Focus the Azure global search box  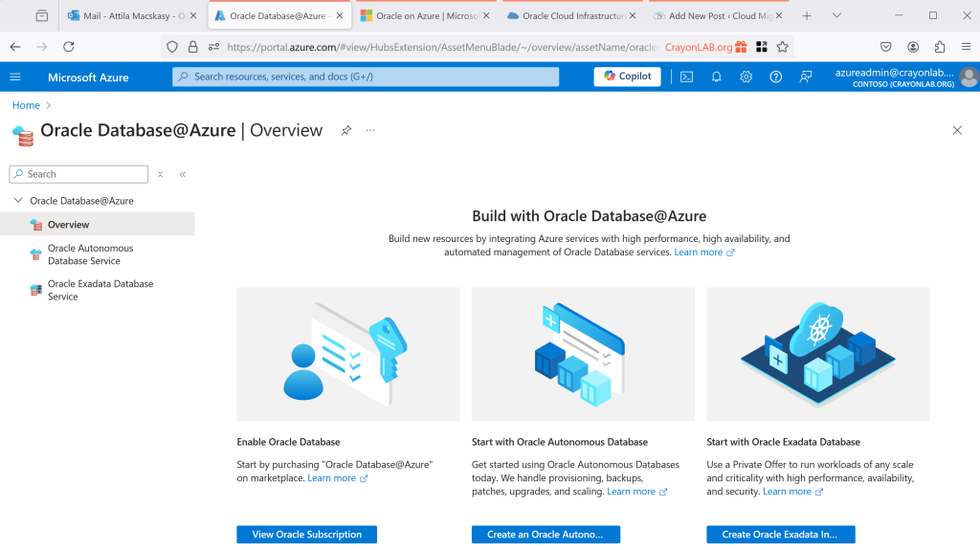(x=366, y=77)
